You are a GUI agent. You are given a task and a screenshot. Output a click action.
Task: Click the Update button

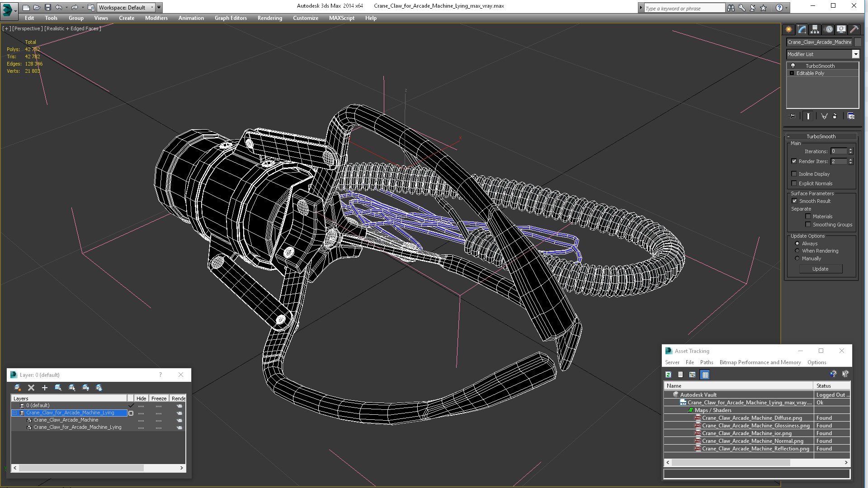point(820,269)
